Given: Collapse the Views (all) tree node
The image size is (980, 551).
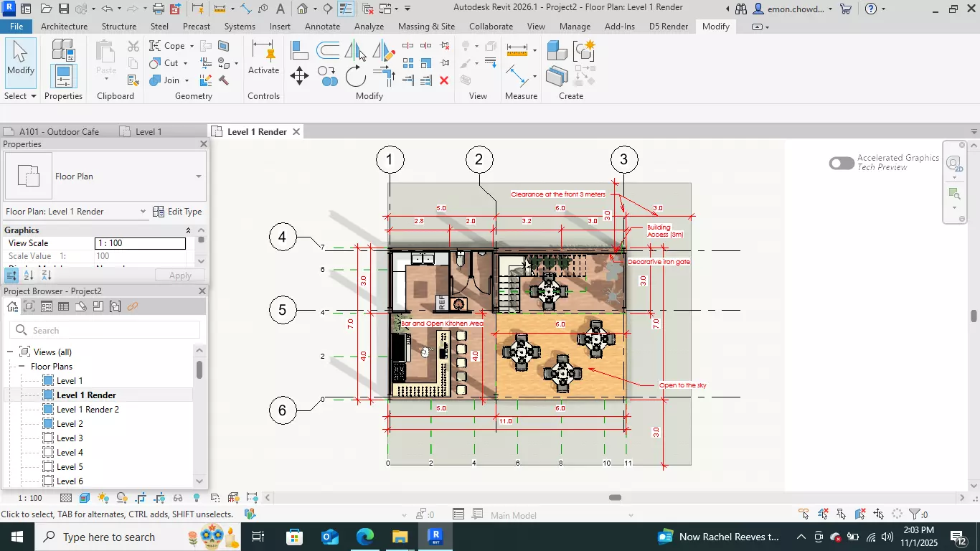Looking at the screenshot, I should pyautogui.click(x=9, y=352).
